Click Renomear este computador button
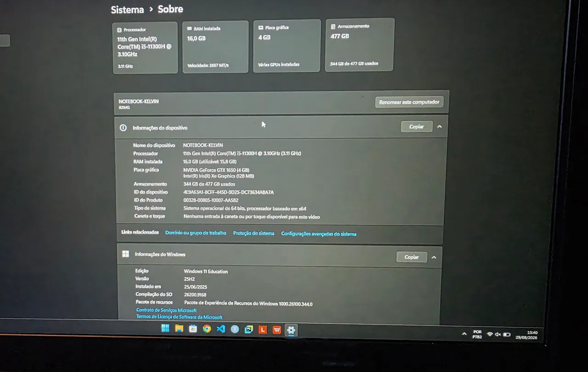Image resolution: width=588 pixels, height=372 pixels. tap(409, 102)
